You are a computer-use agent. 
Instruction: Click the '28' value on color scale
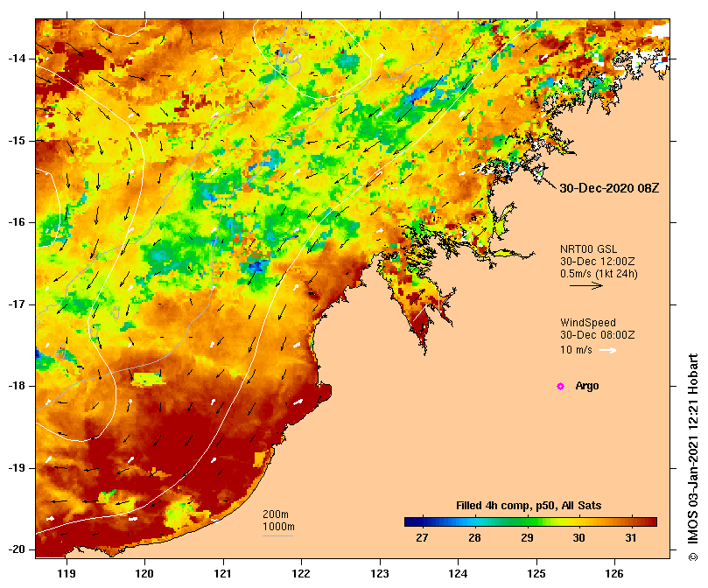(474, 538)
